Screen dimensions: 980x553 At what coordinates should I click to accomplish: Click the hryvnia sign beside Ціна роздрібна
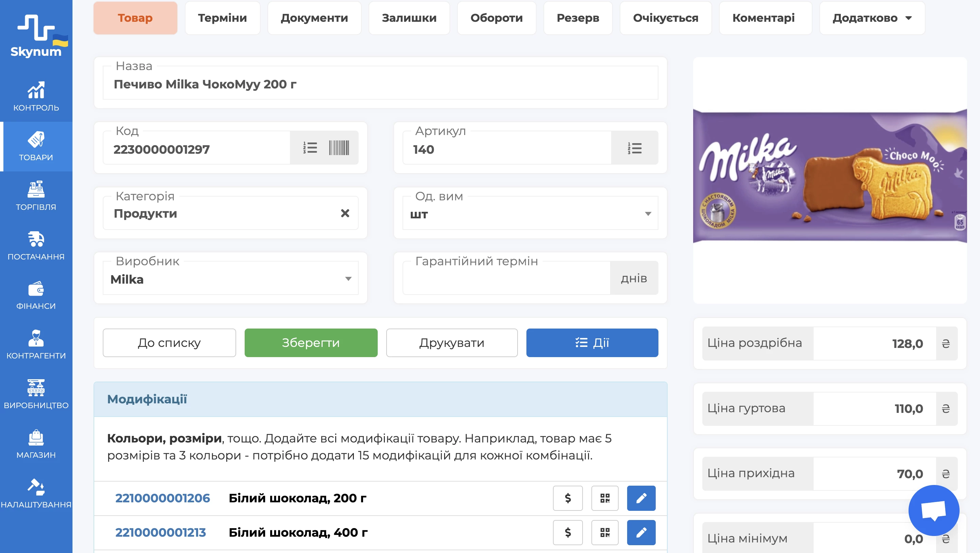pyautogui.click(x=946, y=343)
